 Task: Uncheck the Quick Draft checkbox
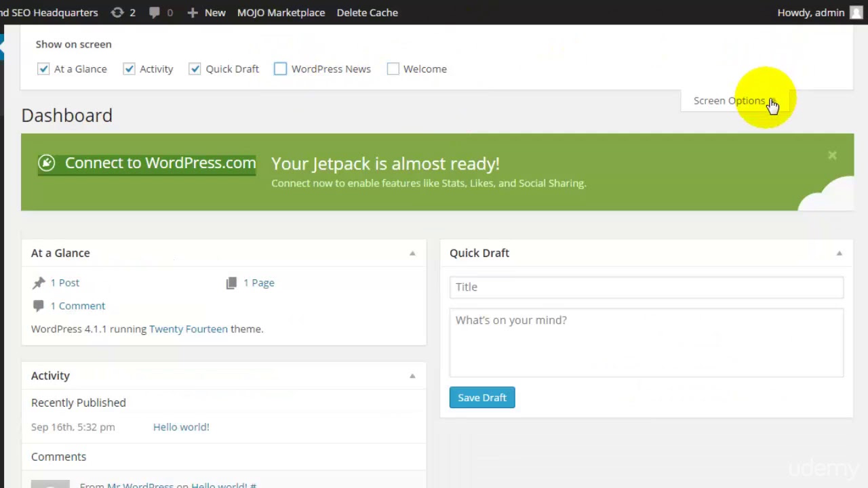click(195, 68)
